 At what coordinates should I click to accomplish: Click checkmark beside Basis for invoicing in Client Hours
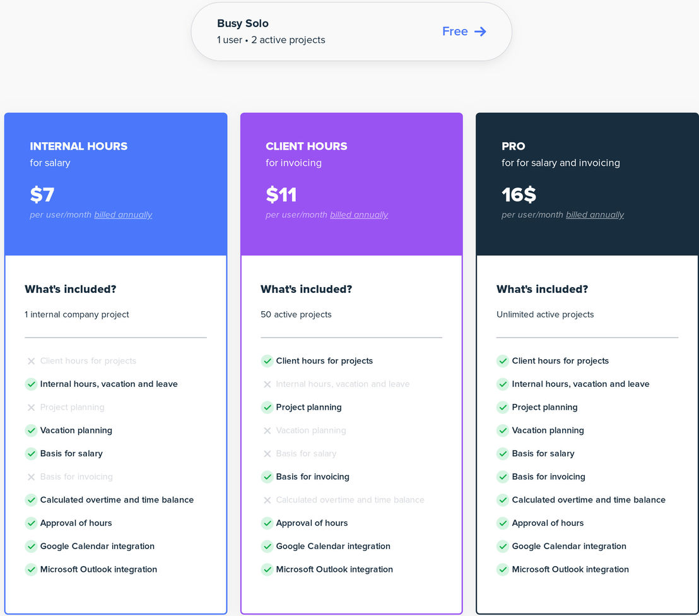[x=267, y=477]
